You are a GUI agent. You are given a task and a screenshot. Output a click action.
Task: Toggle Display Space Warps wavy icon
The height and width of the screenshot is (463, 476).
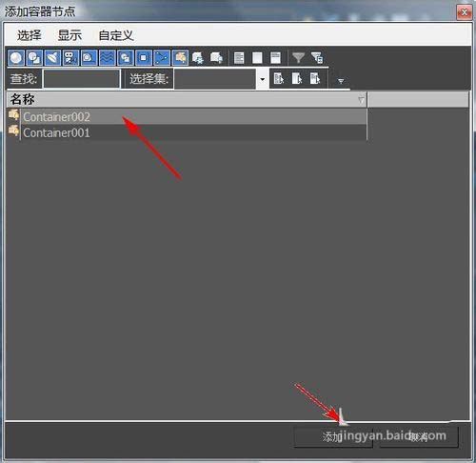point(107,58)
